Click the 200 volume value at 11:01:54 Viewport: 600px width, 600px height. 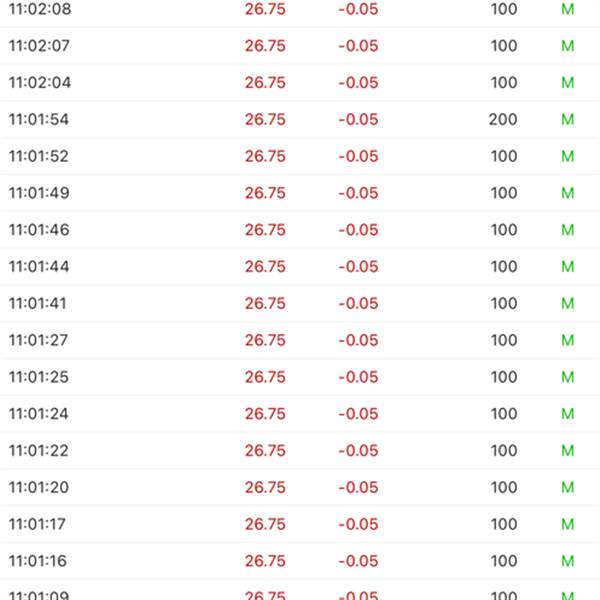pos(503,119)
